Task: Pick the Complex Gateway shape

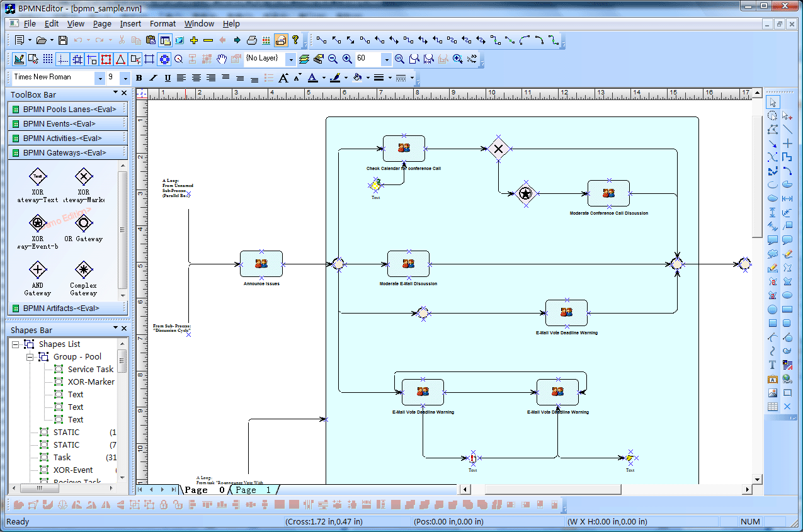Action: pos(83,278)
